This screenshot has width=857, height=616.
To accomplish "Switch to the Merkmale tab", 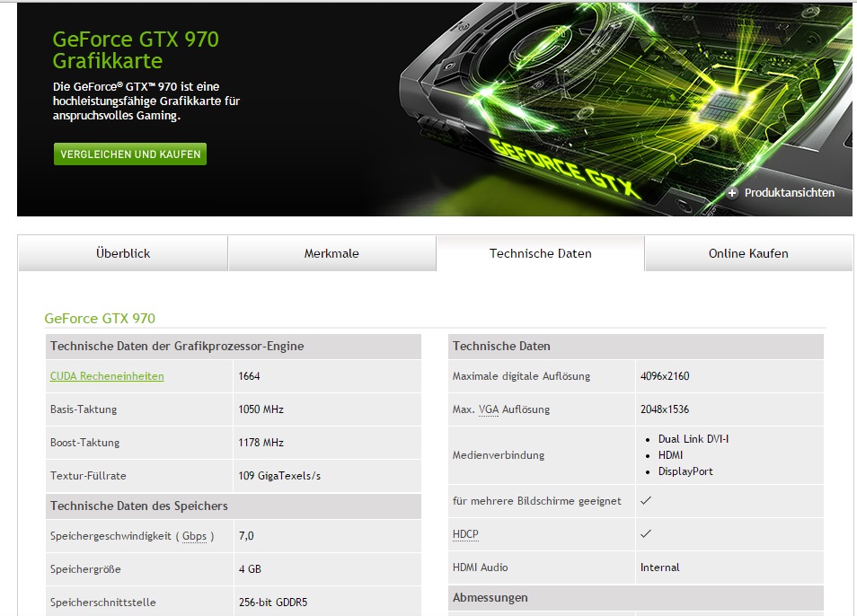I will click(331, 253).
